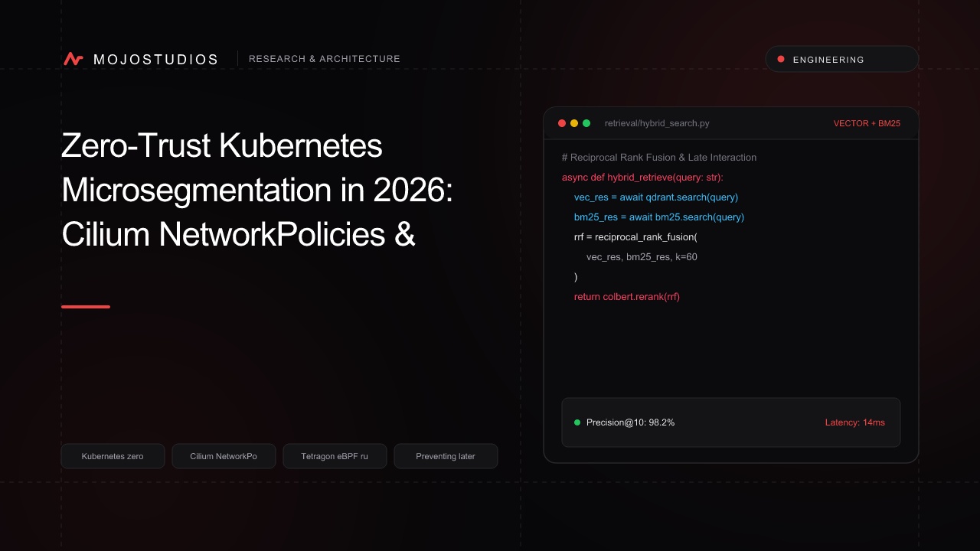Click the red close dot on code window

tap(562, 123)
